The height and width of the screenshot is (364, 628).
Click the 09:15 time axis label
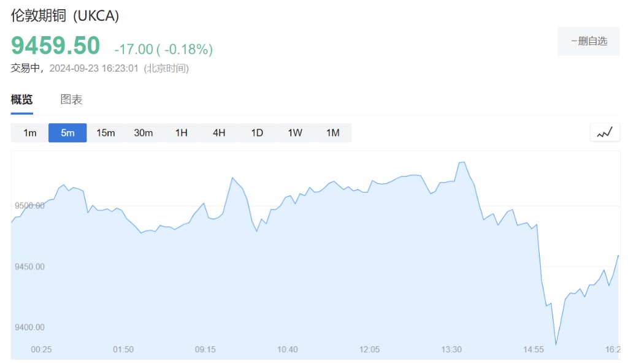point(205,349)
